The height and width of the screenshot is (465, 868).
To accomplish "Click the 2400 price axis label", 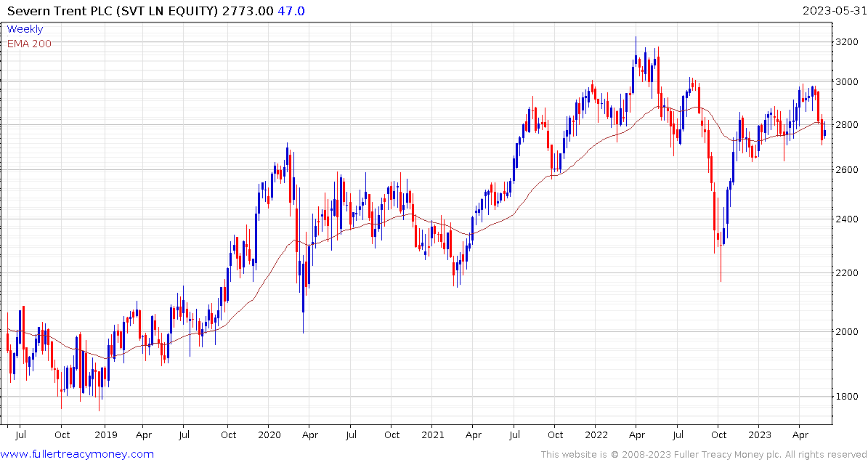I will click(x=846, y=219).
